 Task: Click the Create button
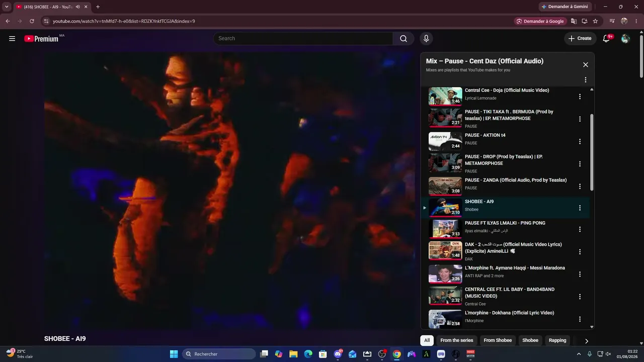pyautogui.click(x=580, y=38)
